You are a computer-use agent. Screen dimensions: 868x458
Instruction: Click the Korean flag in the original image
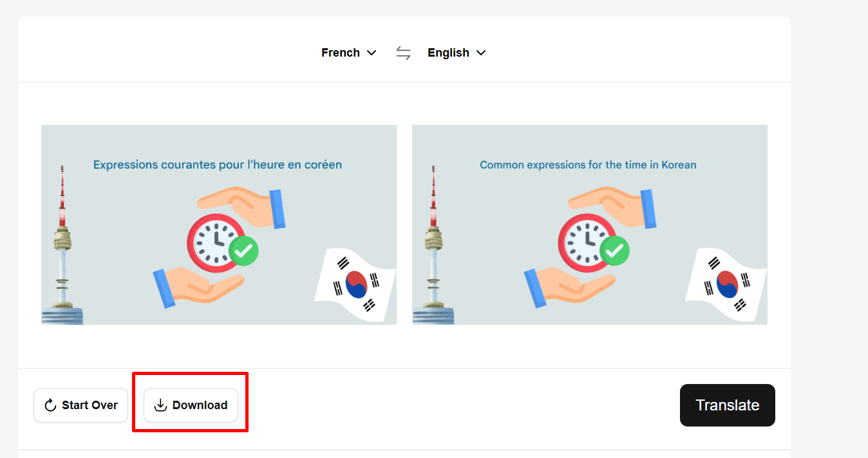point(355,283)
